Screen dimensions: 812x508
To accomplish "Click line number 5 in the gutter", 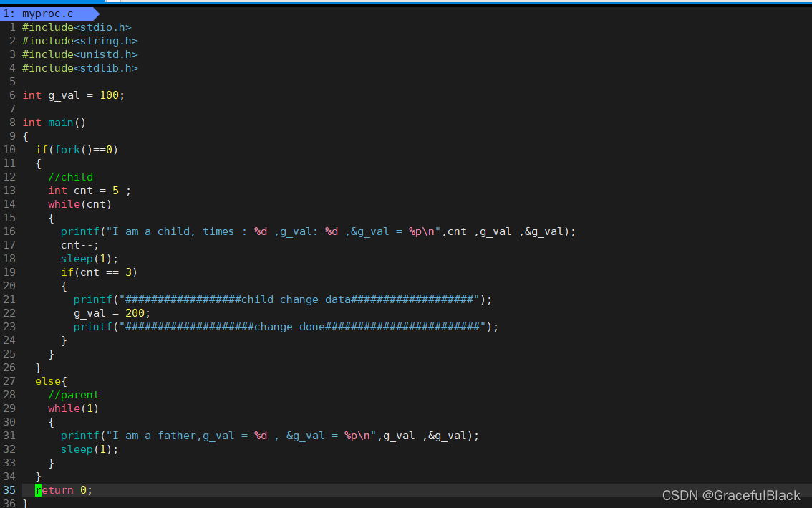I will pos(12,82).
